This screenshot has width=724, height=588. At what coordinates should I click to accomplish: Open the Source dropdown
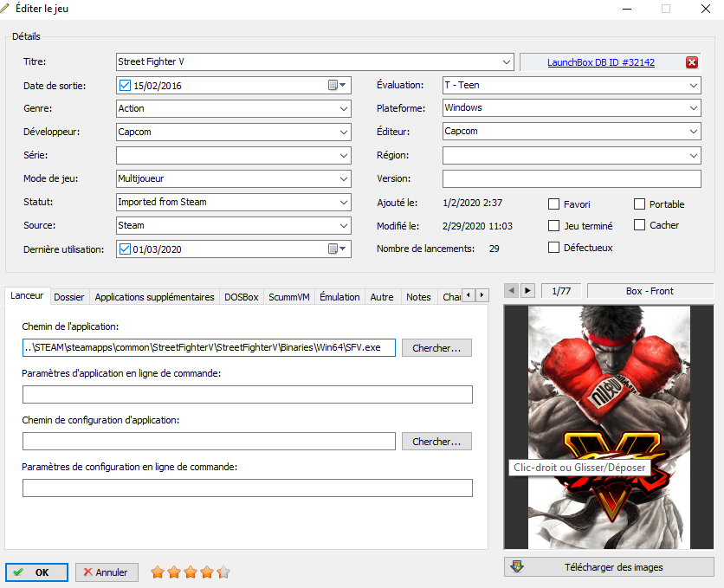pos(344,226)
